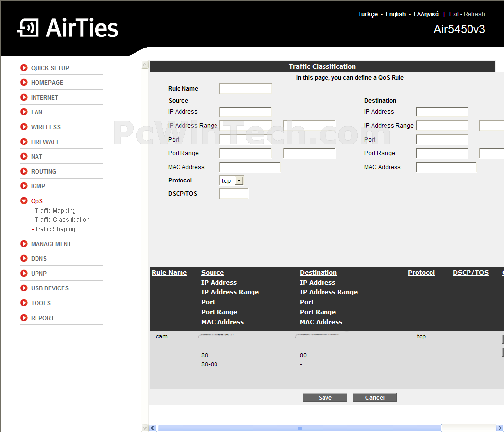Click the Rule Name input field
Screen dimensions: 504x432
pyautogui.click(x=246, y=89)
